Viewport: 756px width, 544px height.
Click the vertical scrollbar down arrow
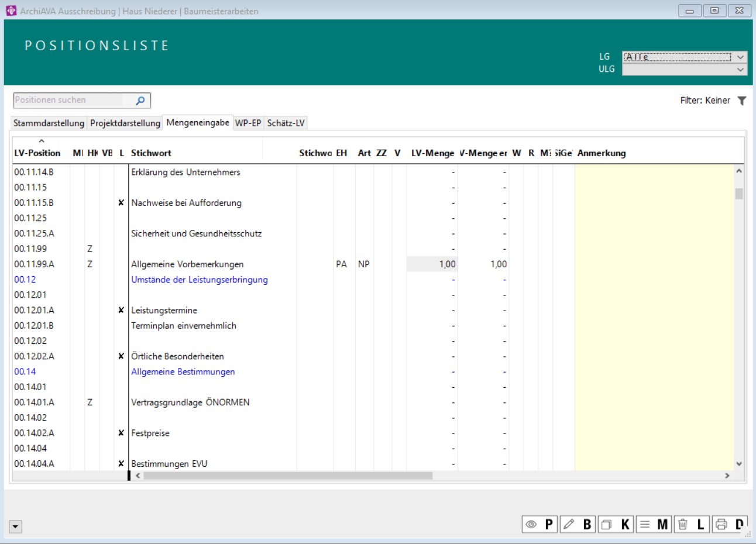tap(739, 464)
